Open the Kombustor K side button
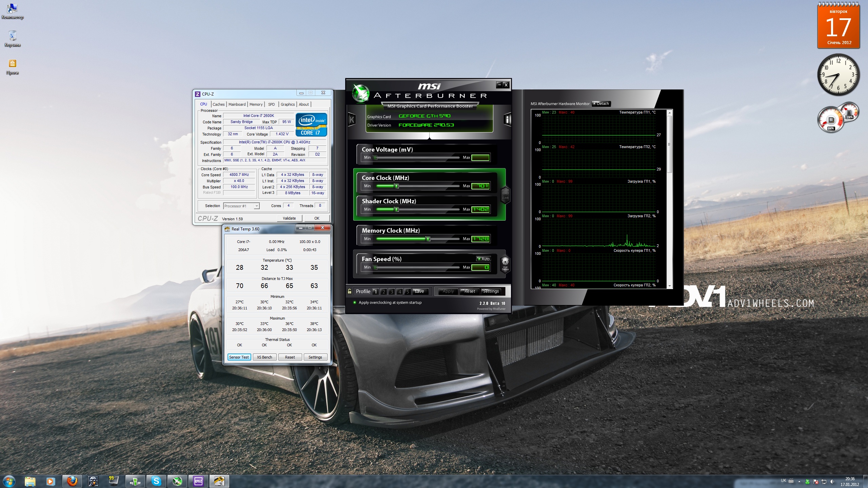 [352, 119]
